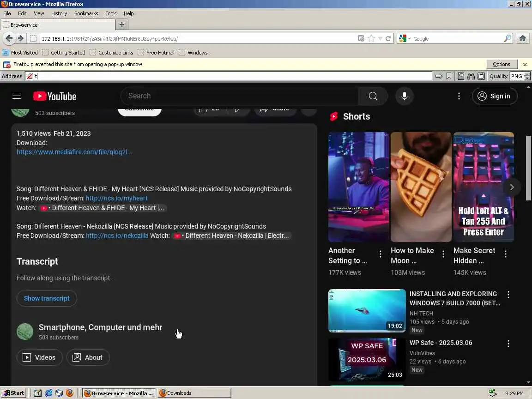The image size is (532, 399).
Task: Start voice search with microphone icon
Action: (404, 96)
